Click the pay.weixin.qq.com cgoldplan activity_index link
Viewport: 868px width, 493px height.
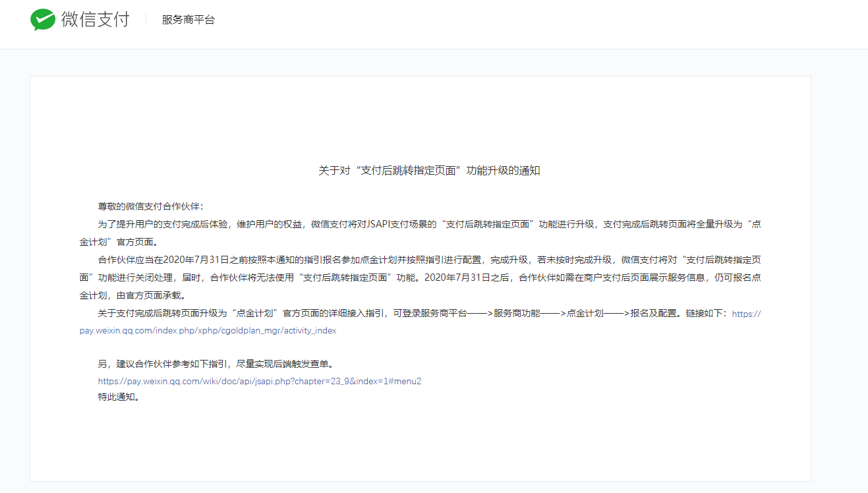click(216, 330)
